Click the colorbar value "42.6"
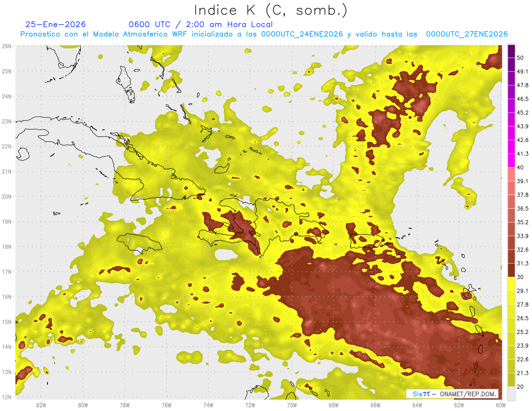Viewport: 532px width, 411px height. pos(523,140)
